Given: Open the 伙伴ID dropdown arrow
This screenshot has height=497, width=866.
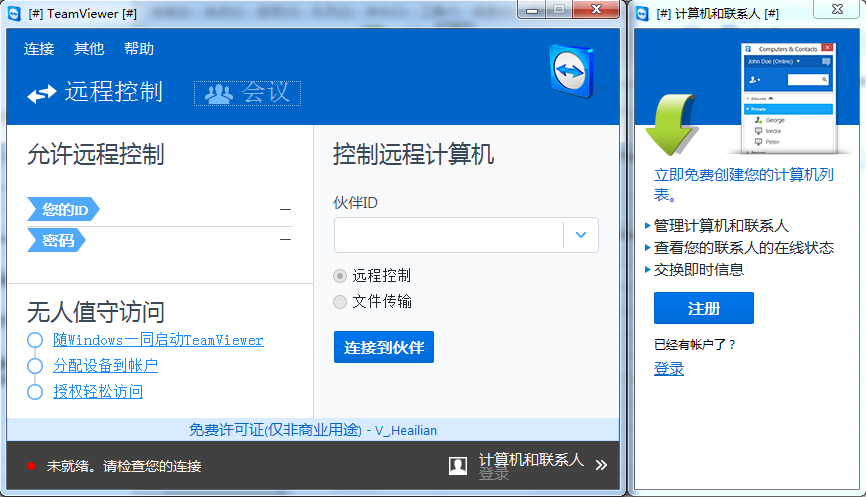Looking at the screenshot, I should (x=580, y=235).
